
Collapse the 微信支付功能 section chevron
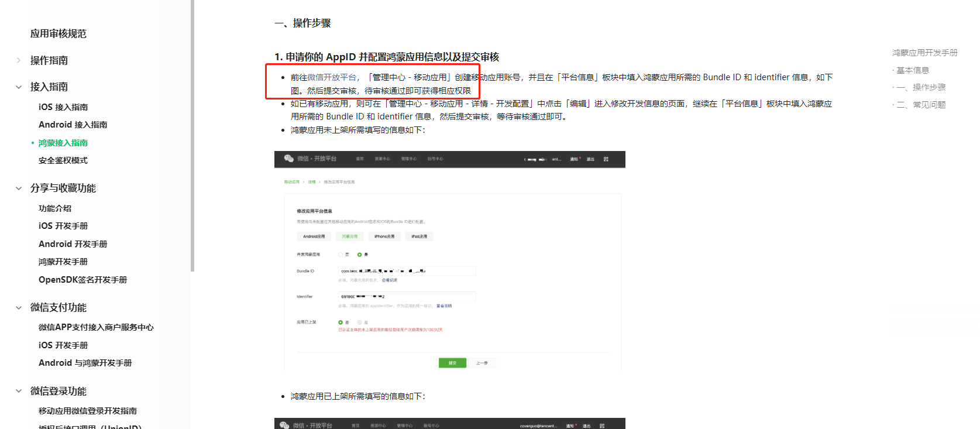tap(19, 308)
